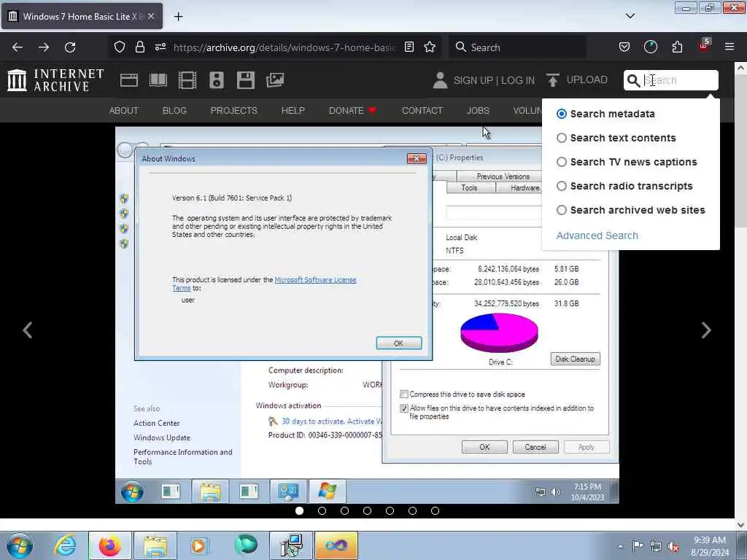The height and width of the screenshot is (560, 747).
Task: Launch Internet Explorer from the taskbar
Action: pyautogui.click(x=65, y=545)
